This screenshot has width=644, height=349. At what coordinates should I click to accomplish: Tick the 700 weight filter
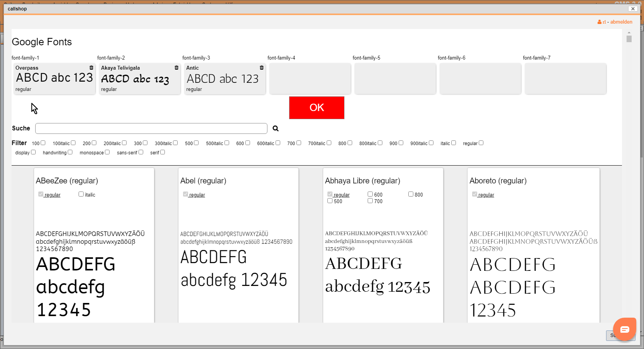point(299,143)
